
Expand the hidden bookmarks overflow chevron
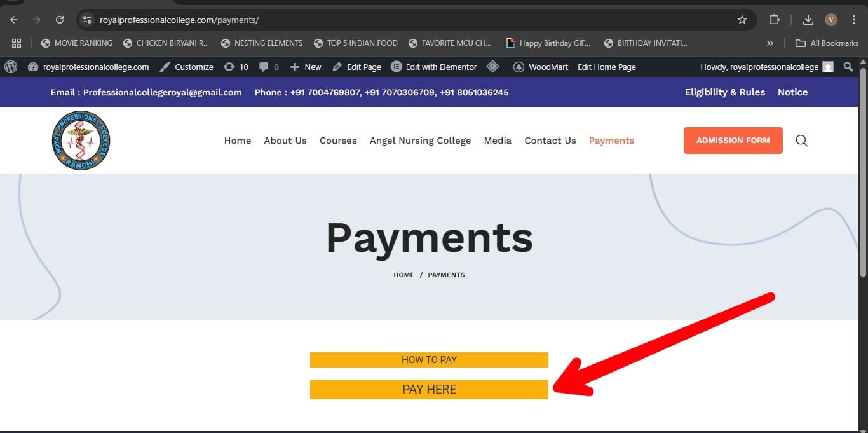coord(770,43)
